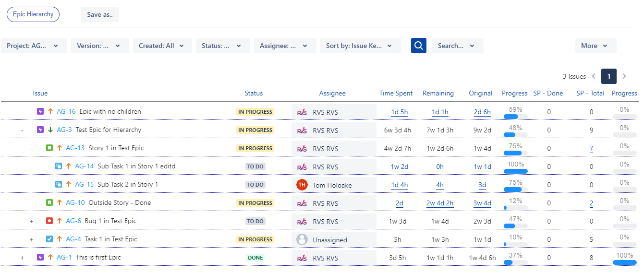This screenshot has width=644, height=273.
Task: Click the next page arrow
Action: click(x=624, y=76)
